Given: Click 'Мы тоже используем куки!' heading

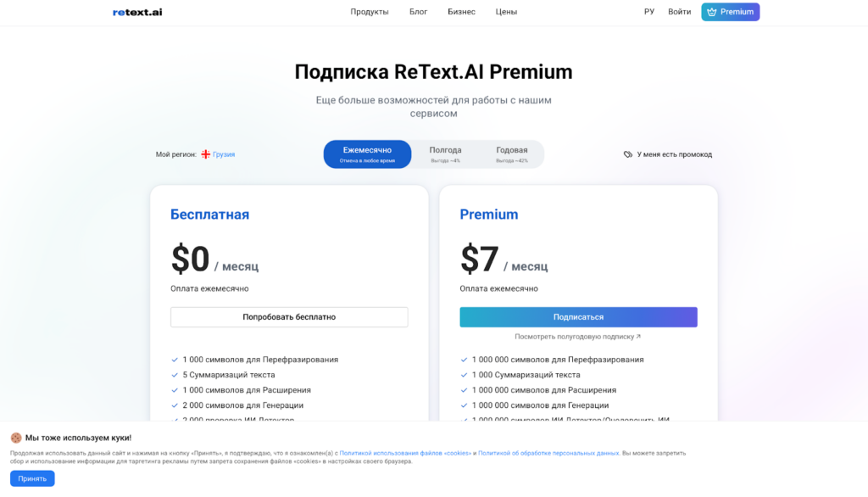Looking at the screenshot, I should 78,438.
